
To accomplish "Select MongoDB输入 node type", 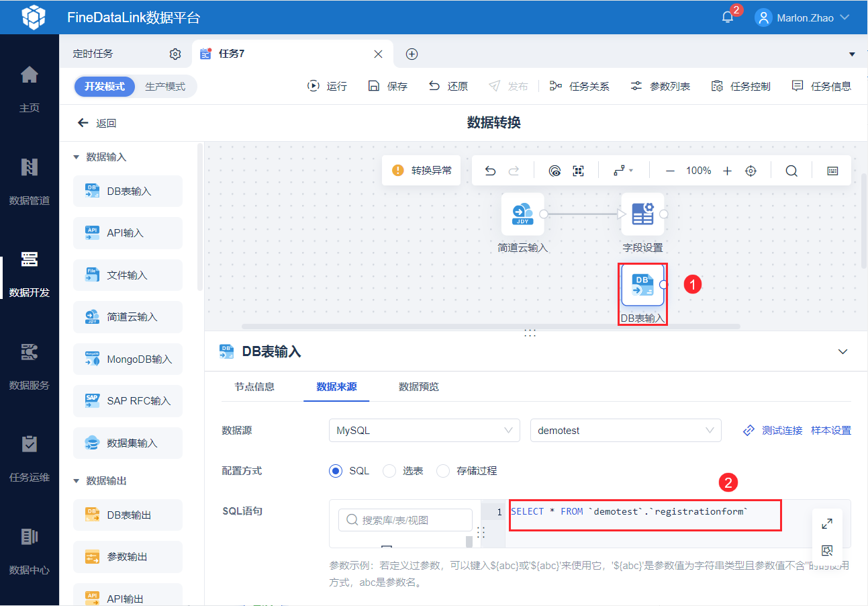I will (128, 359).
